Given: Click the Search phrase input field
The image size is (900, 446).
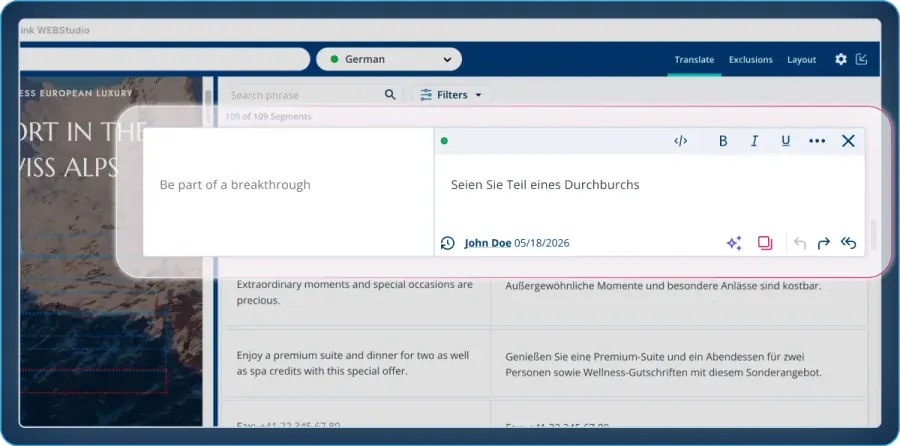Looking at the screenshot, I should (304, 95).
